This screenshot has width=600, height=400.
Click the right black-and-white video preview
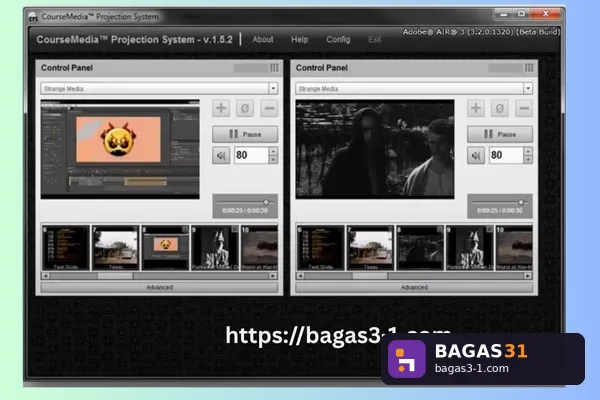(375, 149)
